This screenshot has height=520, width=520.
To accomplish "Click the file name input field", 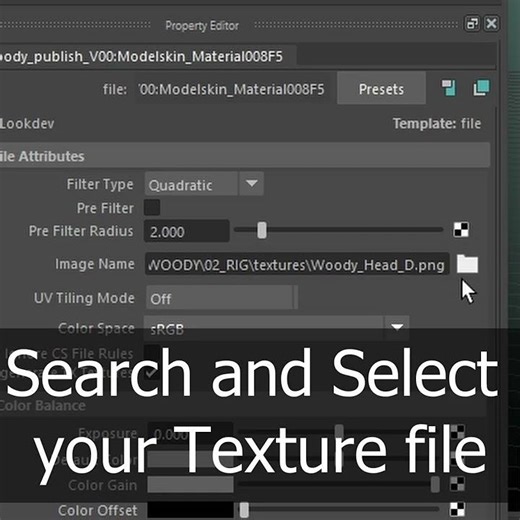I will click(x=232, y=89).
